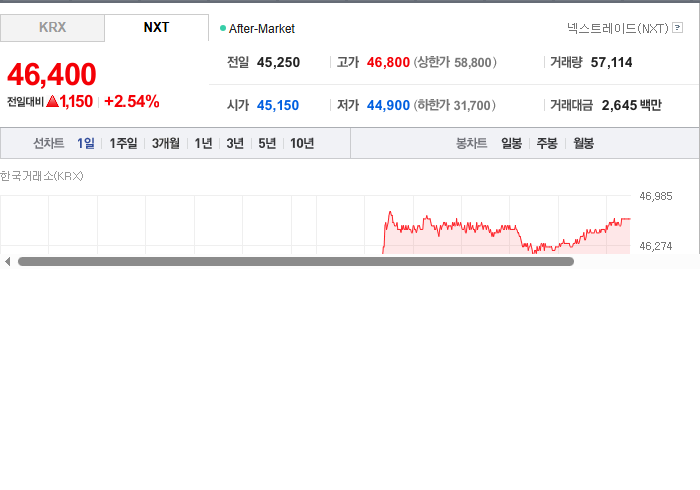Screen dimensions: 700x490
Task: Click the horizontal scrollbar left arrow
Action: click(7, 262)
